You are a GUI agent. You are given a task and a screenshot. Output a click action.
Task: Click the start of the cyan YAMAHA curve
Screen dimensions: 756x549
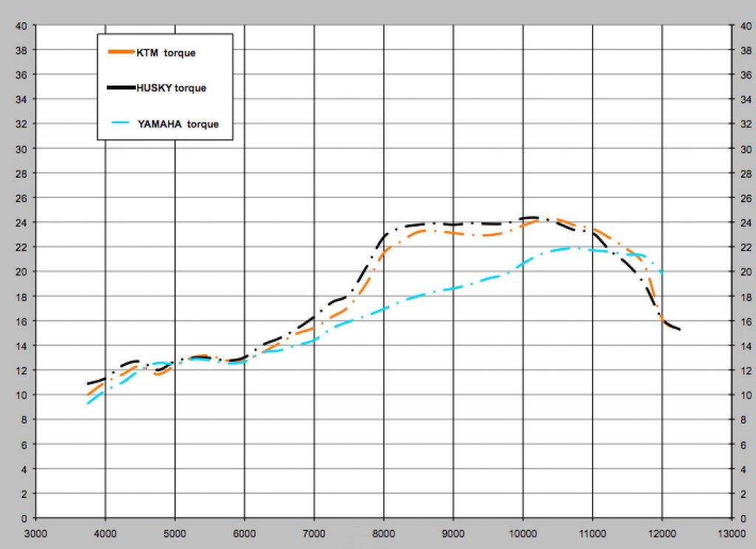pos(88,403)
